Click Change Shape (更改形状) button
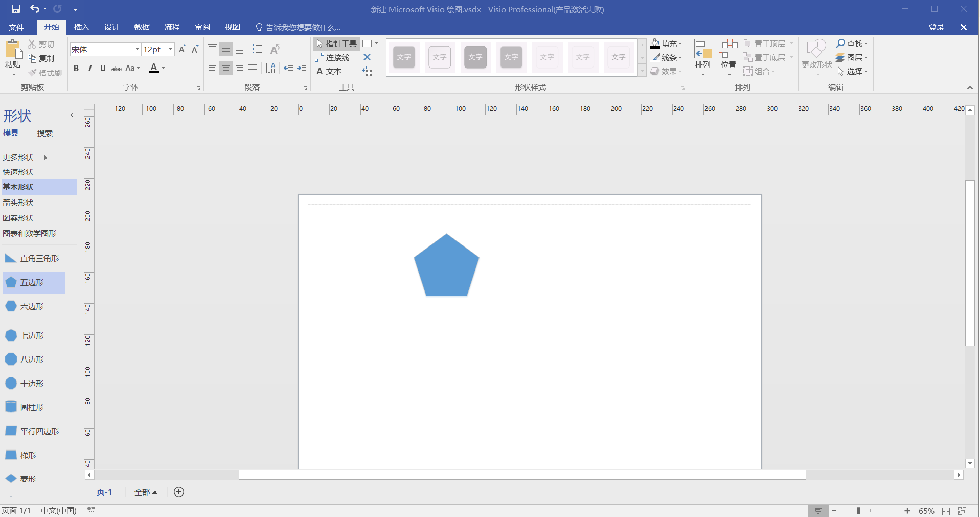980x517 pixels. coord(816,57)
